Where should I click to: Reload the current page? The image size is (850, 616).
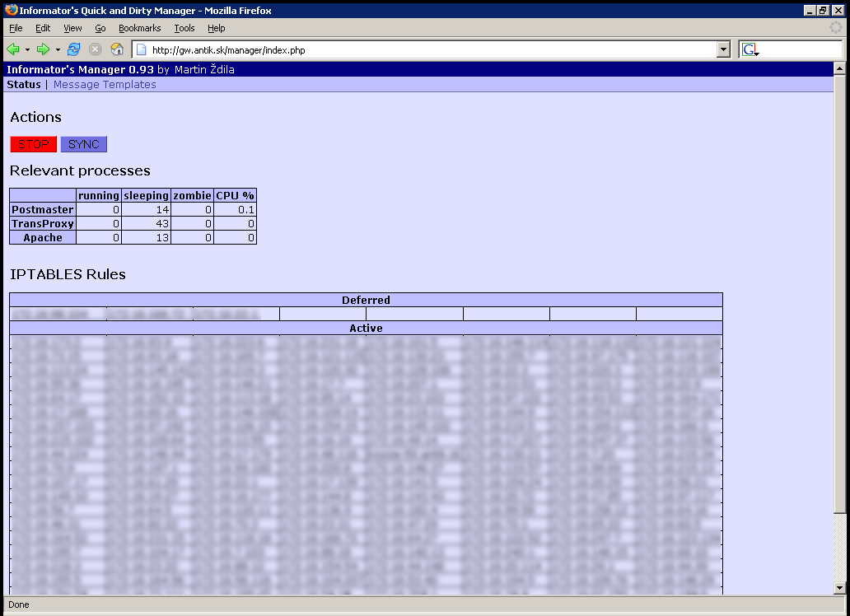tap(74, 49)
